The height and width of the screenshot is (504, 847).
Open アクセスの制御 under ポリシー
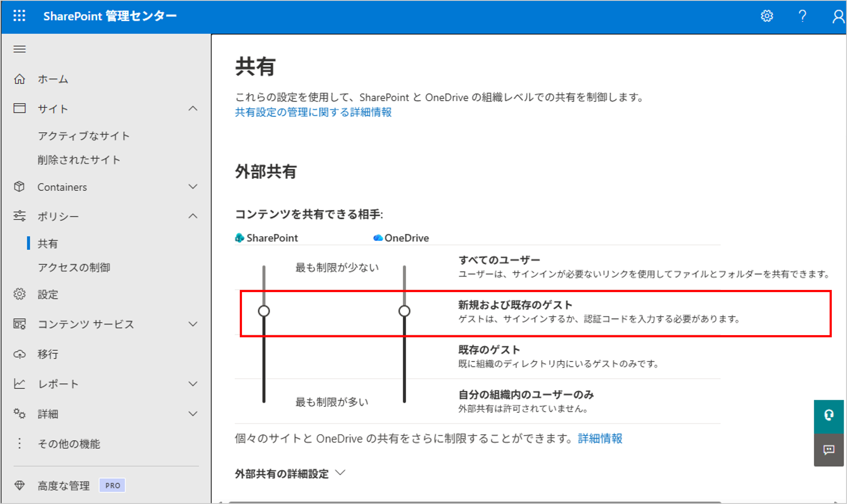point(74,267)
